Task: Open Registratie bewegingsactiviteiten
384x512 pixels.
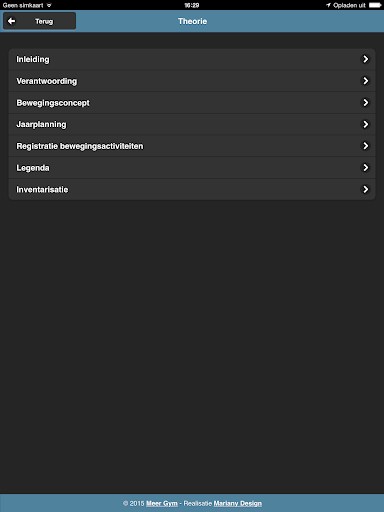Action: pos(192,146)
